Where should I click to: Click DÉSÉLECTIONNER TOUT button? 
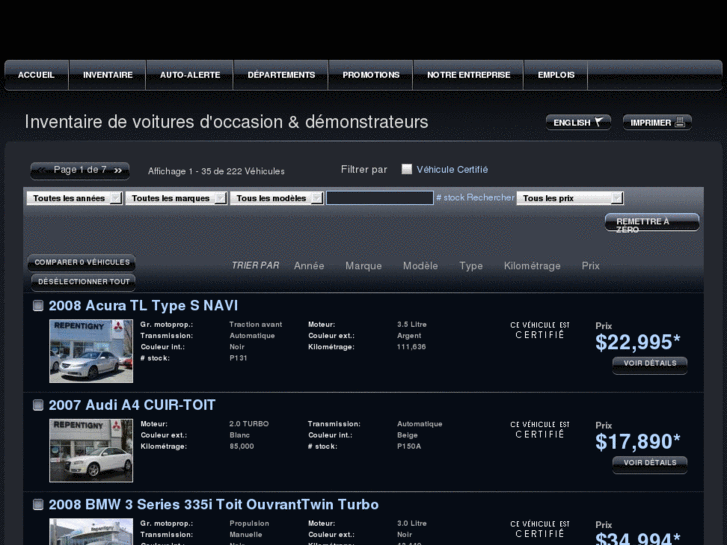point(83,282)
